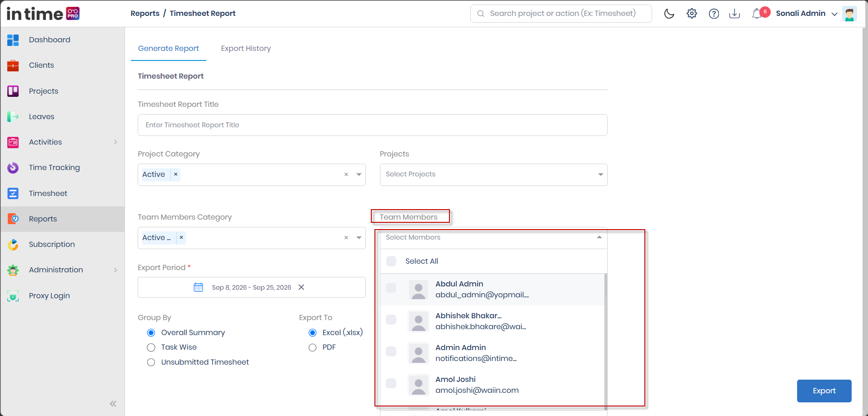Open settings via the top gear icon
The width and height of the screenshot is (868, 416).
[692, 14]
